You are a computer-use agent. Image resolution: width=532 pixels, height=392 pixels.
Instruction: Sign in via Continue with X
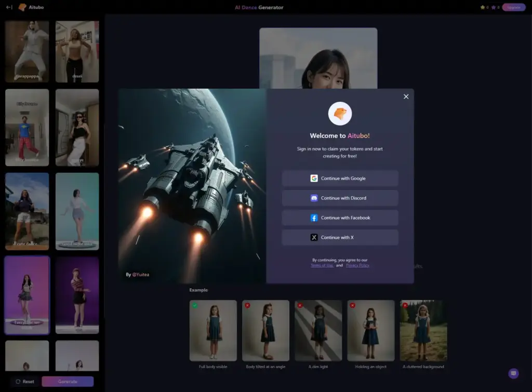click(340, 237)
